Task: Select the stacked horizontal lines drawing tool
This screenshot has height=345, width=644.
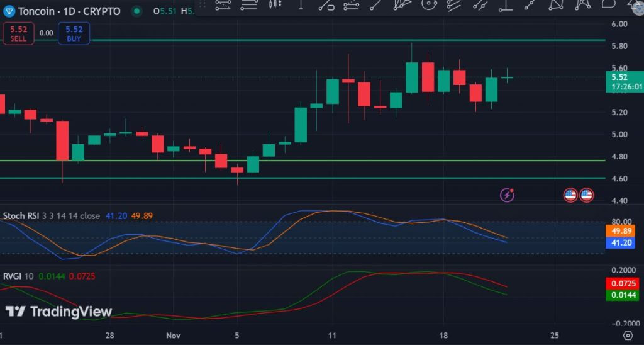Action: [x=249, y=4]
